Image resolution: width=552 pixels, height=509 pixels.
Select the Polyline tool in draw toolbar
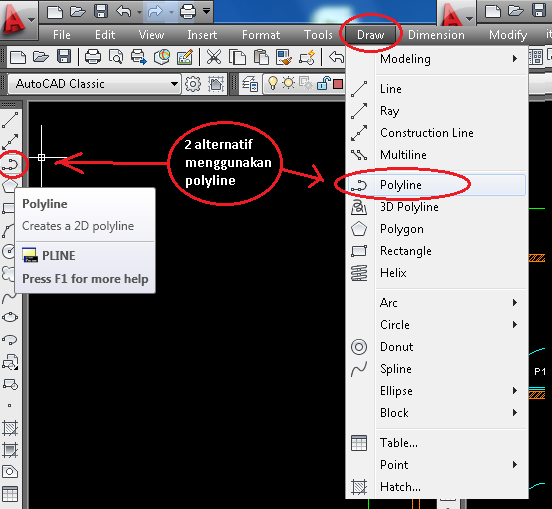pos(10,164)
